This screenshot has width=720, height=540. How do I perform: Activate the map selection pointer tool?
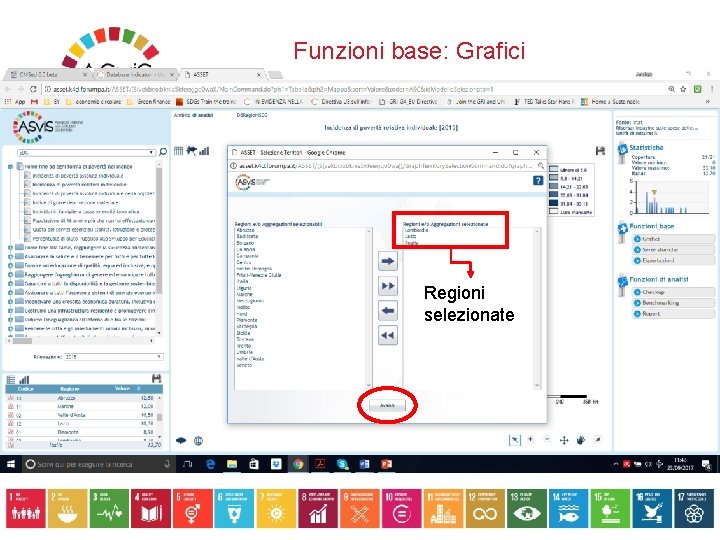(515, 440)
